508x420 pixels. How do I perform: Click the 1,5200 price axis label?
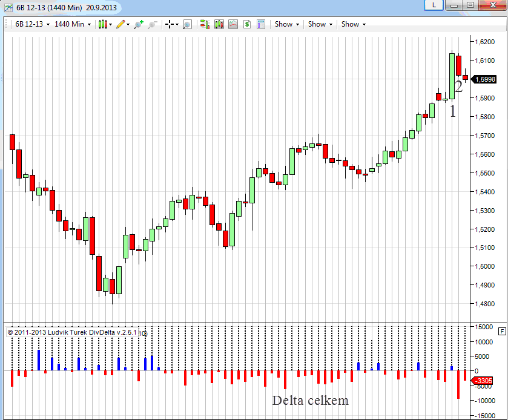click(484, 229)
